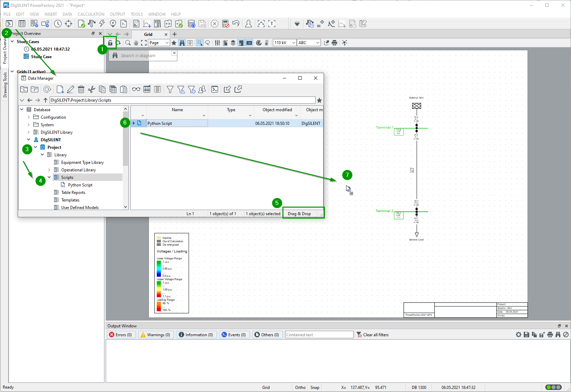Click the Date/Time of Study Case clock icon
571x392 pixels.
58,24
